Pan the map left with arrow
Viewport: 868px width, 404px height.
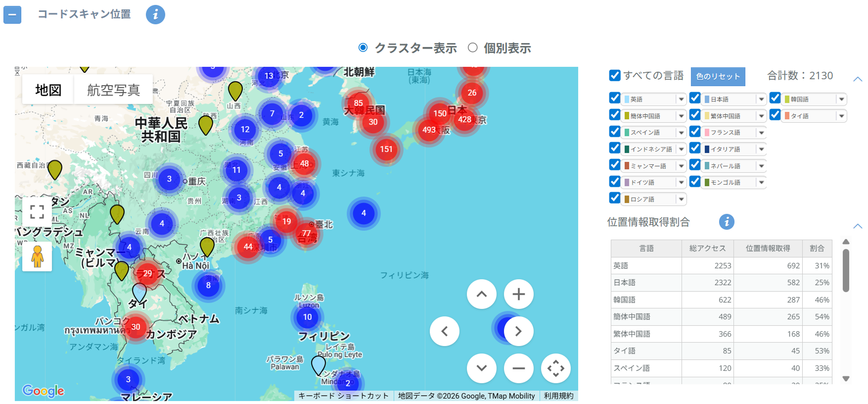pyautogui.click(x=444, y=331)
